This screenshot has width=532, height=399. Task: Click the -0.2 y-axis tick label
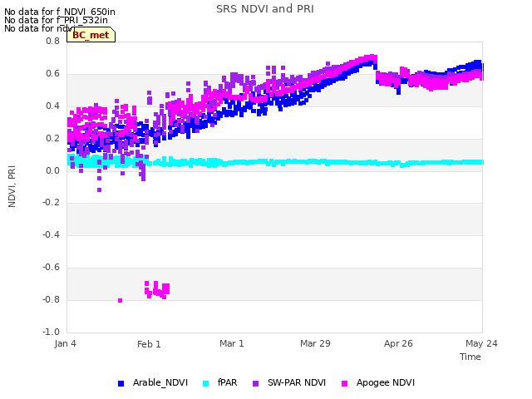coord(51,203)
